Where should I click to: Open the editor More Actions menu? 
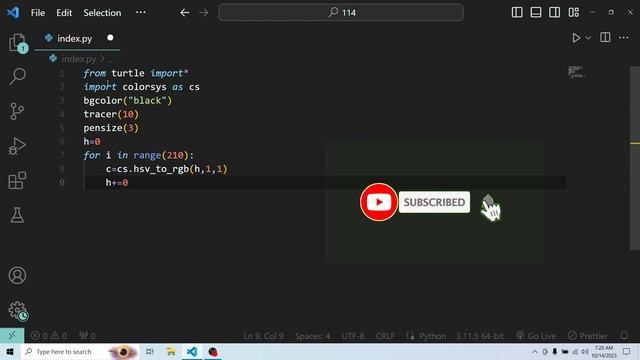[624, 38]
